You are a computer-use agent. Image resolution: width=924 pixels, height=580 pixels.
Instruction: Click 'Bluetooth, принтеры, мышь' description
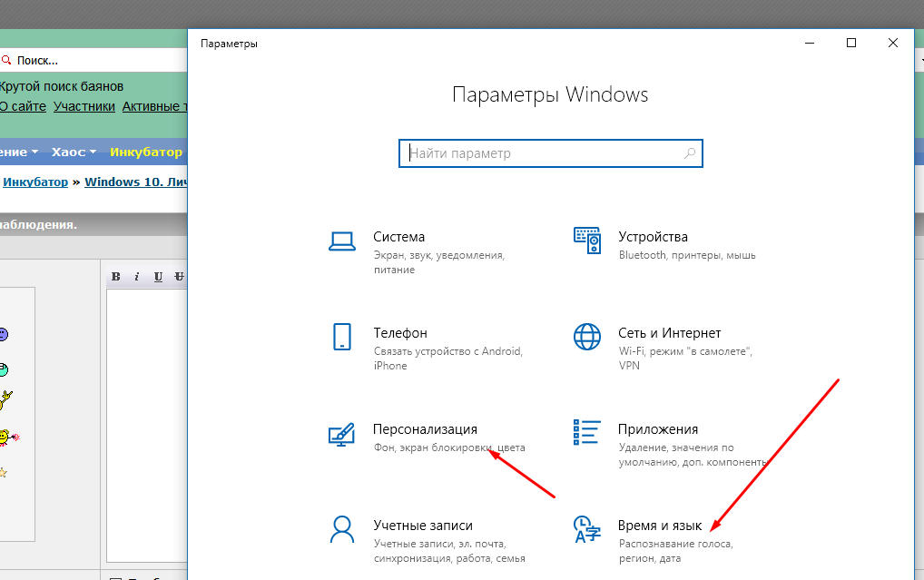(687, 255)
